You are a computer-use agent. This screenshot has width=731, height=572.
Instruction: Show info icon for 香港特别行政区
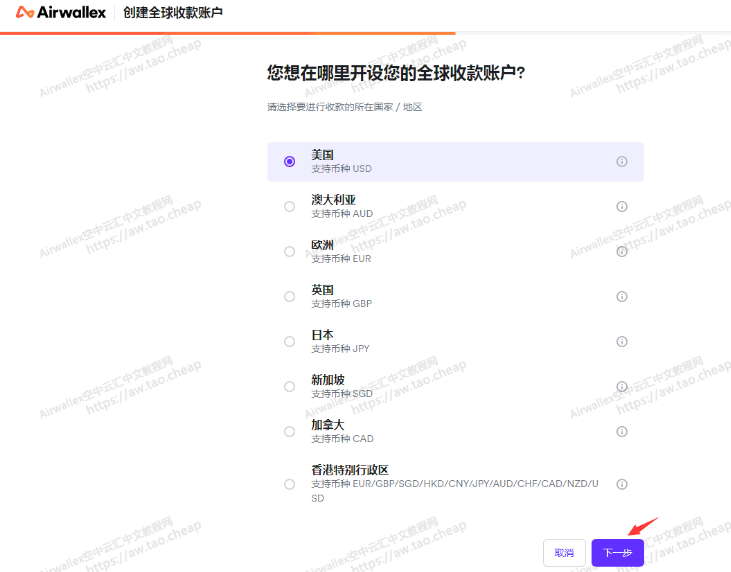coord(622,484)
